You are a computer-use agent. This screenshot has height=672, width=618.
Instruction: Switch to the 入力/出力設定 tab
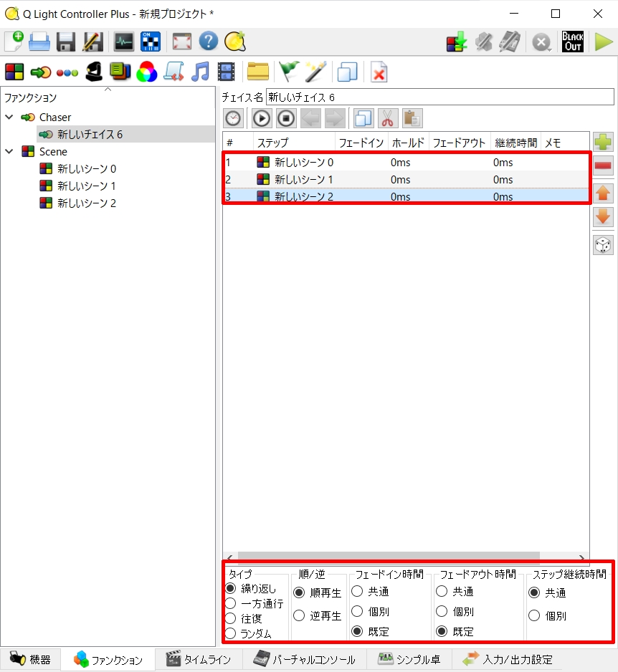(x=508, y=660)
